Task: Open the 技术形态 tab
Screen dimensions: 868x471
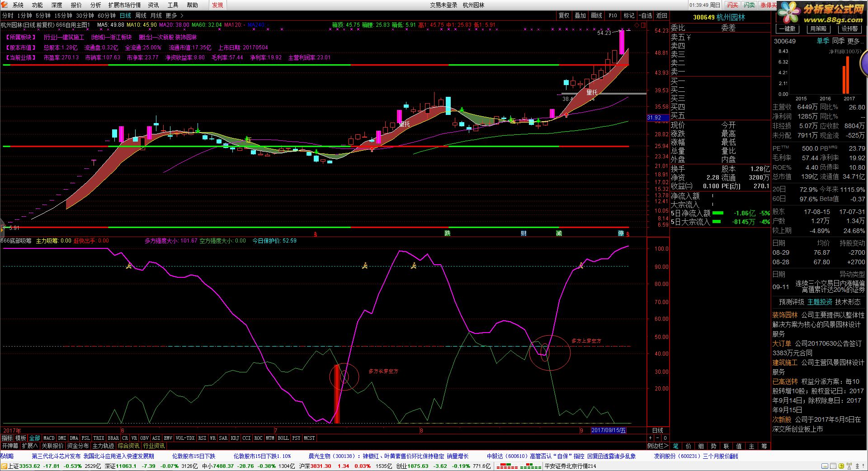Action: point(848,302)
